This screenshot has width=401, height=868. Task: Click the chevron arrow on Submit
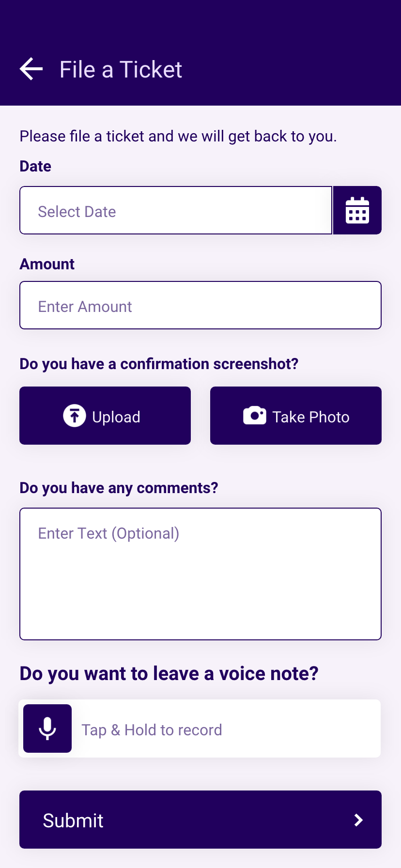click(358, 820)
